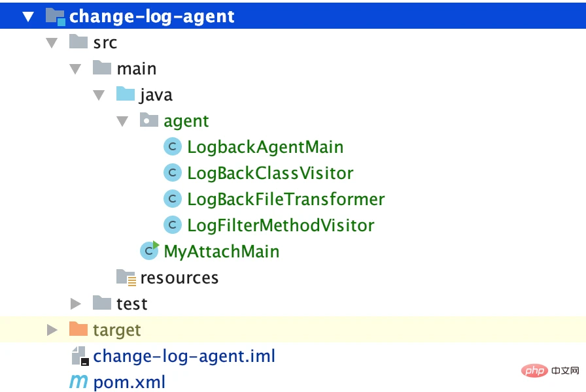Click the Maven icon next to pom.xml
The width and height of the screenshot is (586, 392).
pos(78,381)
